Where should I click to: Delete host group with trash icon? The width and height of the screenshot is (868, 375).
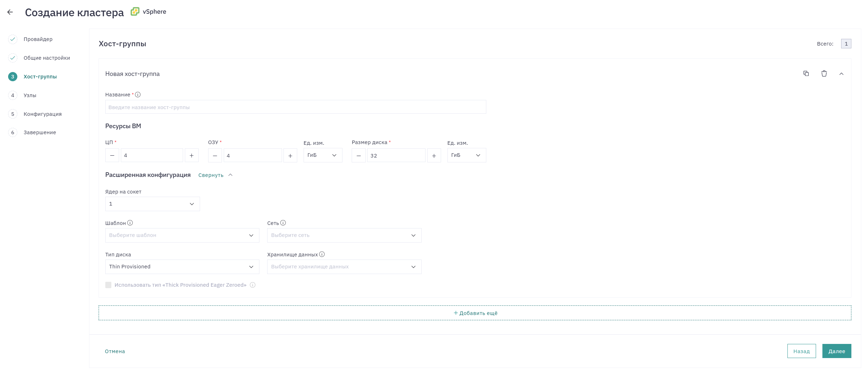tap(824, 73)
